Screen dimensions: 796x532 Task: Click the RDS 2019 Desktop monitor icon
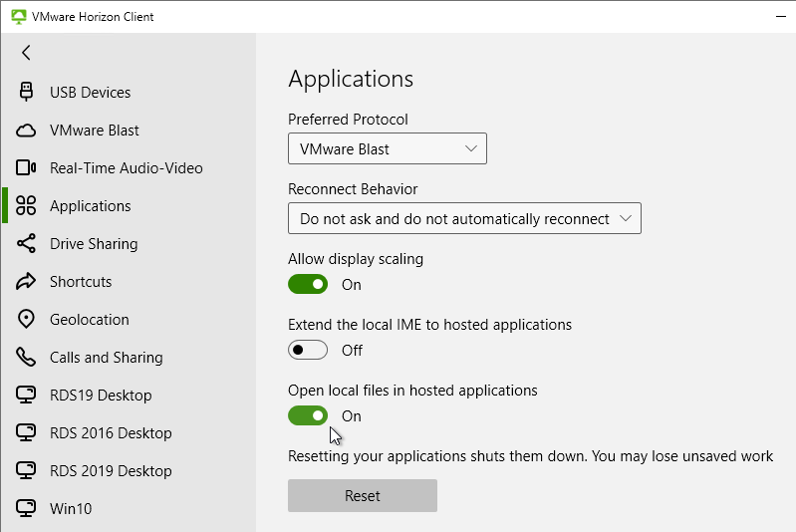pyautogui.click(x=26, y=470)
